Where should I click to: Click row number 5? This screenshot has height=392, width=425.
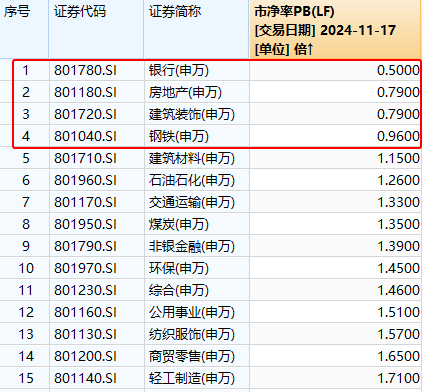[x=26, y=158]
